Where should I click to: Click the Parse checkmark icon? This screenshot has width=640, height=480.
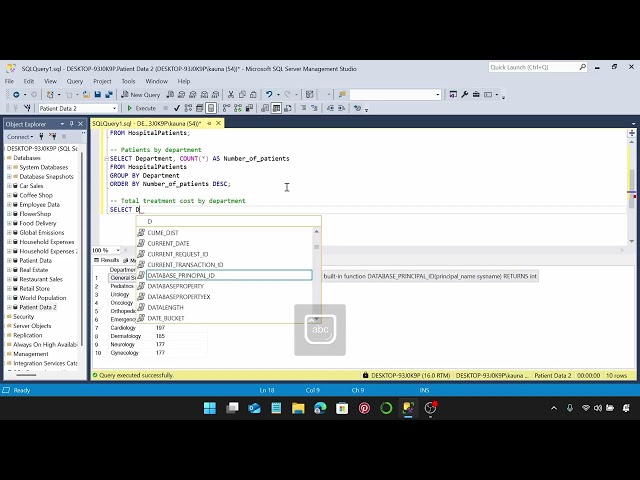[x=177, y=108]
